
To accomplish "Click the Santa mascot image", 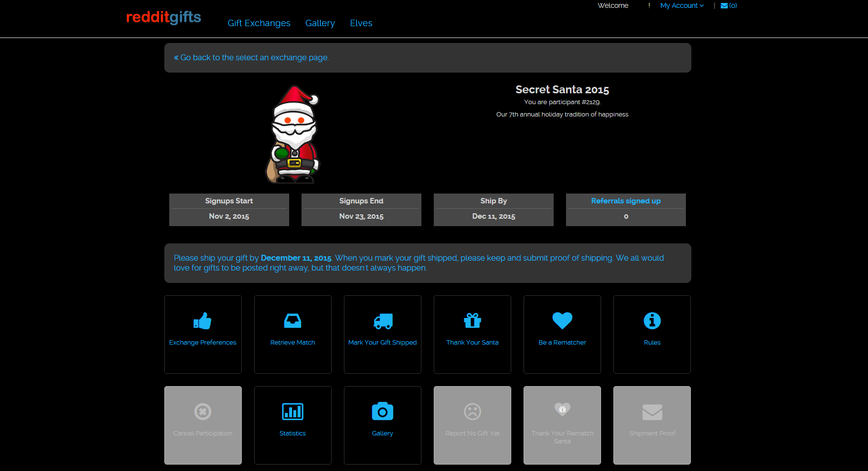I will [293, 134].
